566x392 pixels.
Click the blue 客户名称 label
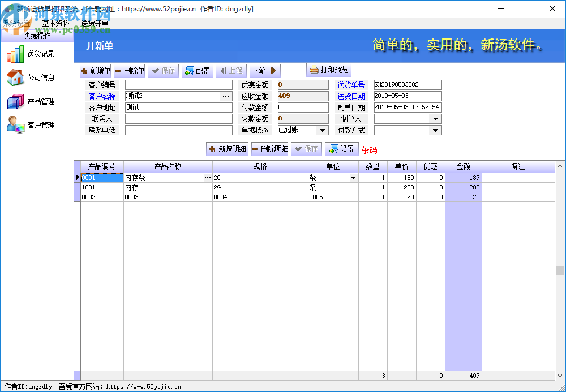(102, 96)
